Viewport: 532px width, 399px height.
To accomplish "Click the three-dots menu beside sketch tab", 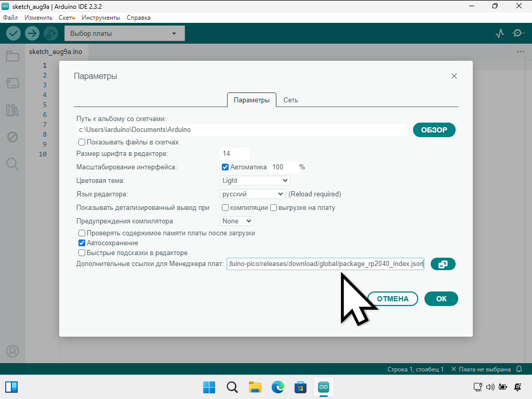I will (521, 52).
